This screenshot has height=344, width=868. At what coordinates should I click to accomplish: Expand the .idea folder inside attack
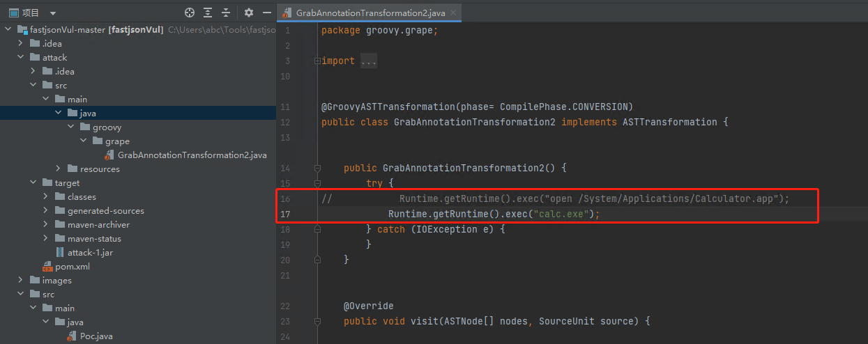click(33, 71)
